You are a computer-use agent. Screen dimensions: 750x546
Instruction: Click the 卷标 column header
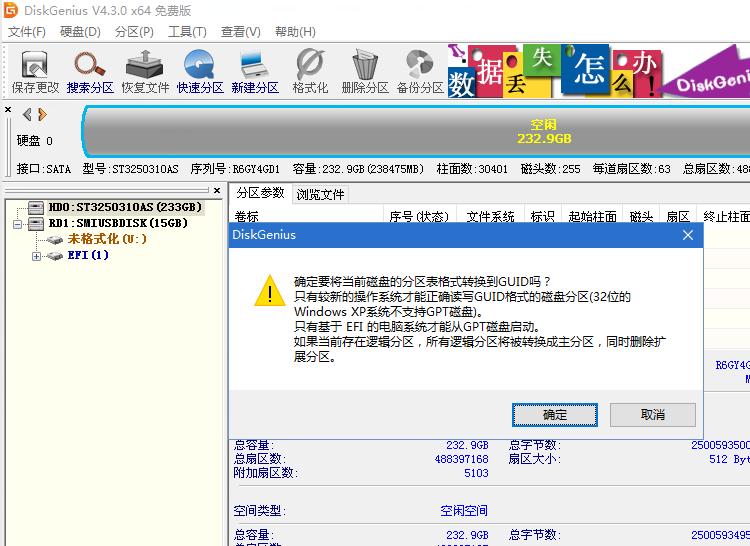point(306,216)
